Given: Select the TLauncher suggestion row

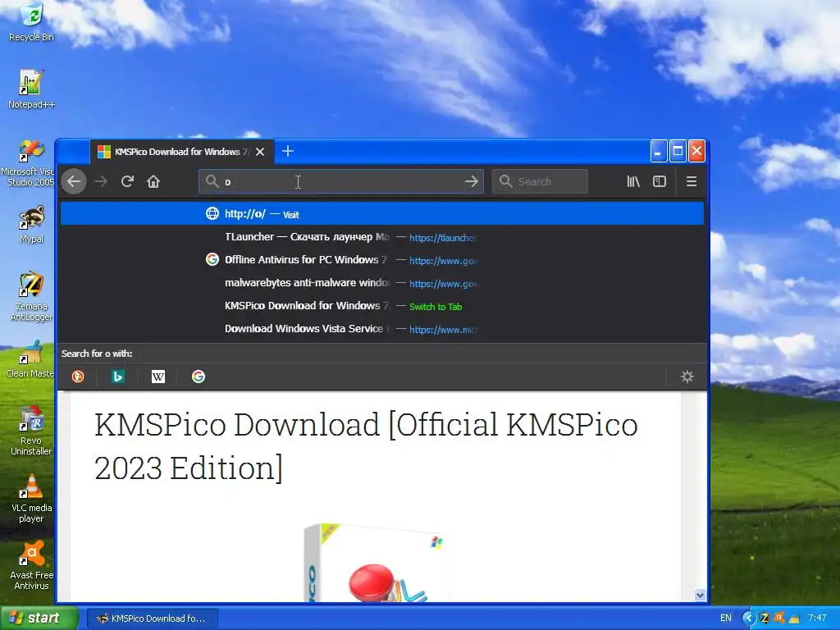Looking at the screenshot, I should click(382, 237).
